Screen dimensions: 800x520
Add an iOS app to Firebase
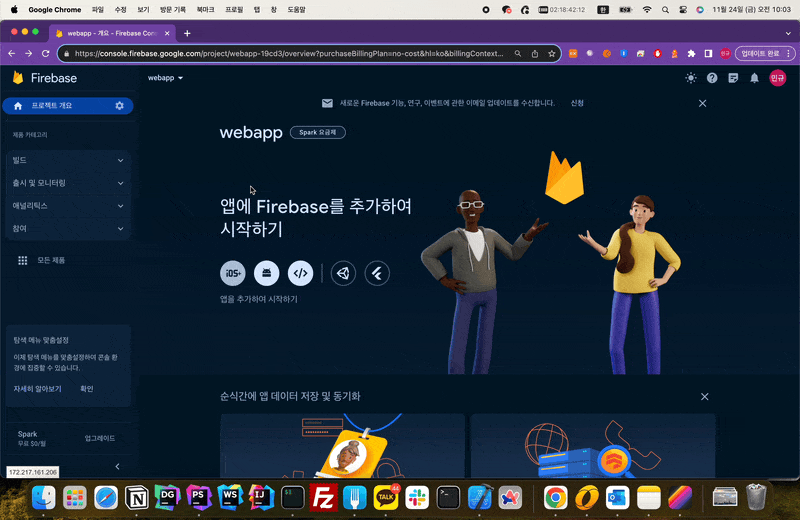coord(233,273)
